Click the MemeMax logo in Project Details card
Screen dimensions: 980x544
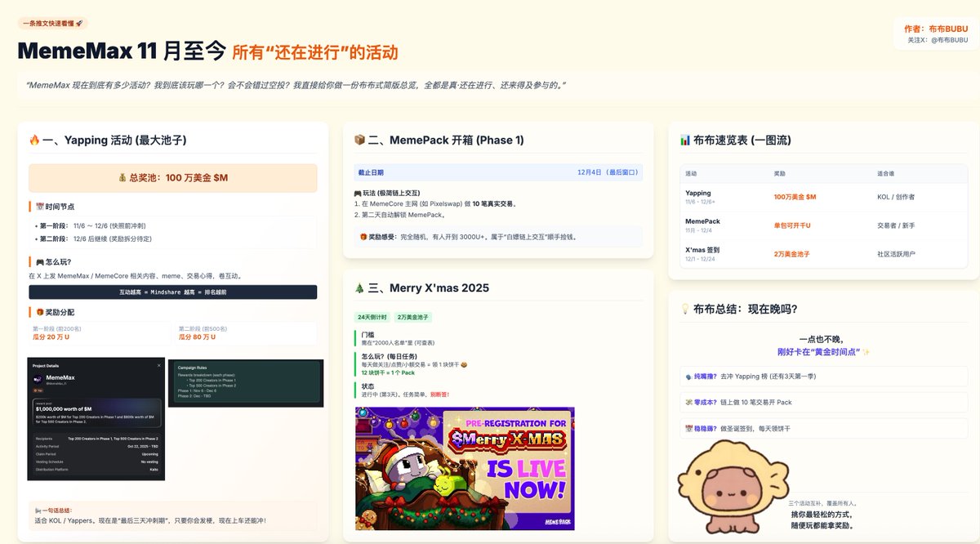click(37, 380)
